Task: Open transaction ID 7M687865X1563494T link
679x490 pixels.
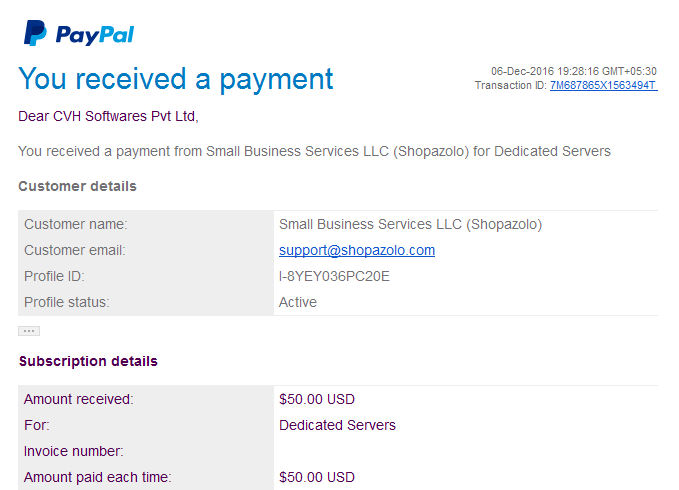Action: 604,85
